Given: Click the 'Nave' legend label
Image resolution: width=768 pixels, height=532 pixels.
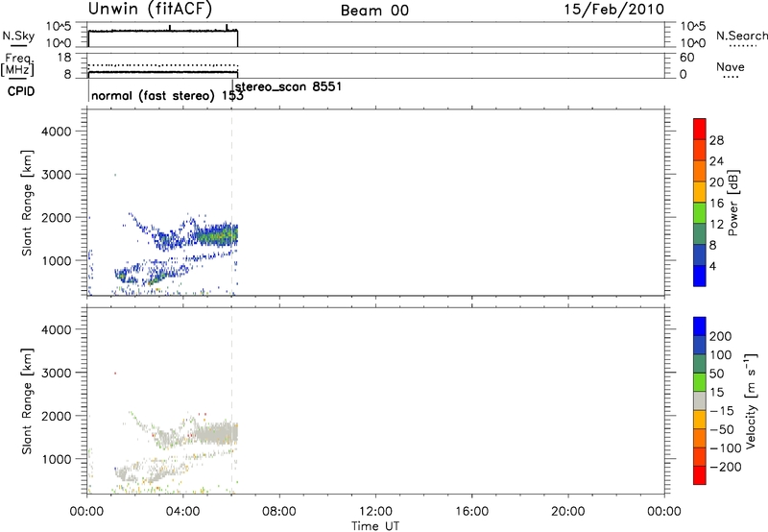Looking at the screenshot, I should 731,66.
